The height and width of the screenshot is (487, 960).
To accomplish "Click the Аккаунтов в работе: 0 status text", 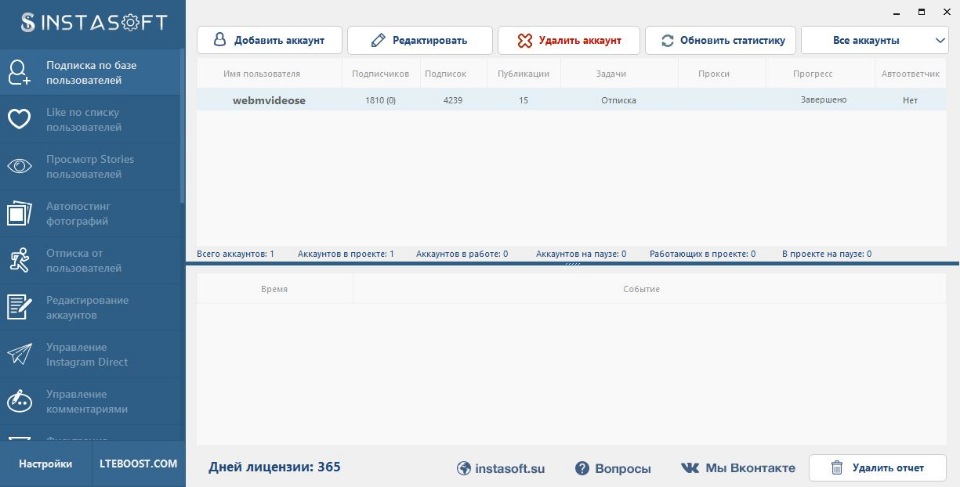I will pyautogui.click(x=462, y=254).
